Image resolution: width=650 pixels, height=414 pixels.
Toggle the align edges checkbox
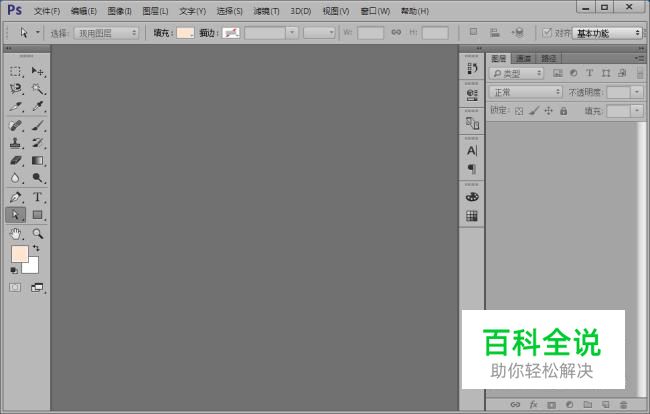click(x=547, y=32)
